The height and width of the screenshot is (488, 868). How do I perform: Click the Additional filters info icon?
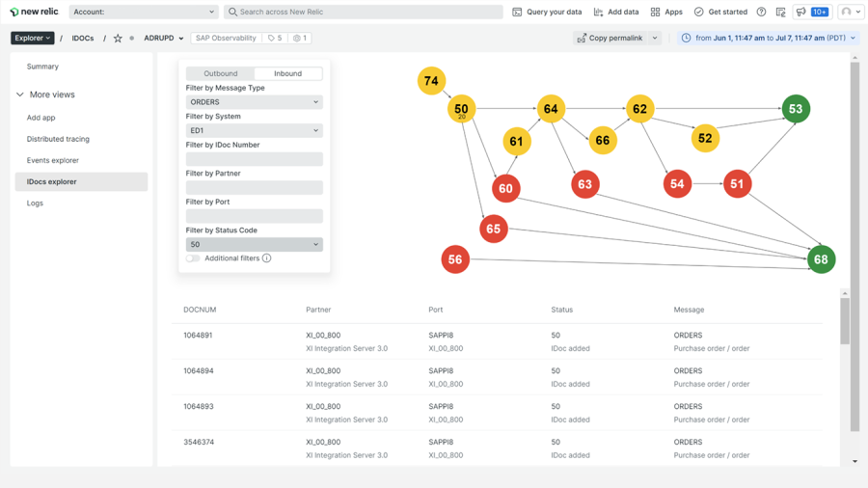pyautogui.click(x=267, y=258)
